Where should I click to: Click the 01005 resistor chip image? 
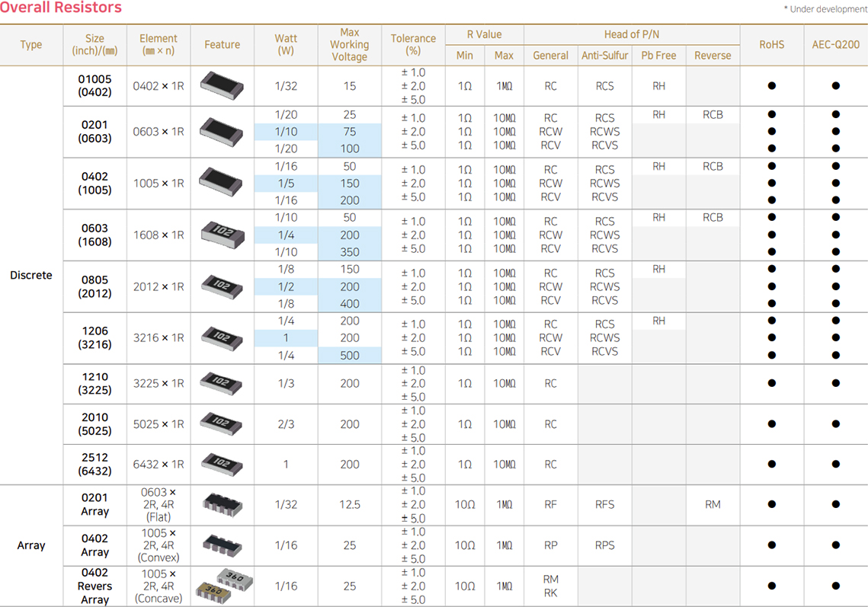coord(221,85)
